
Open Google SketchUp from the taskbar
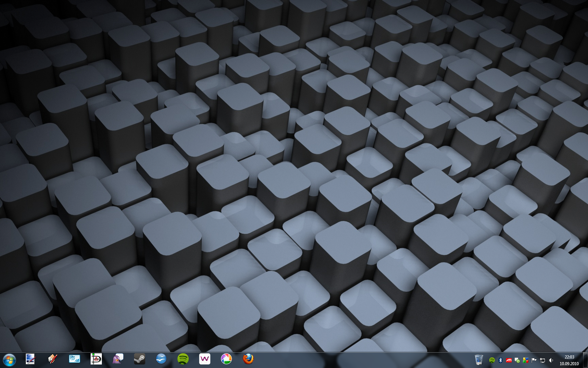tap(52, 359)
